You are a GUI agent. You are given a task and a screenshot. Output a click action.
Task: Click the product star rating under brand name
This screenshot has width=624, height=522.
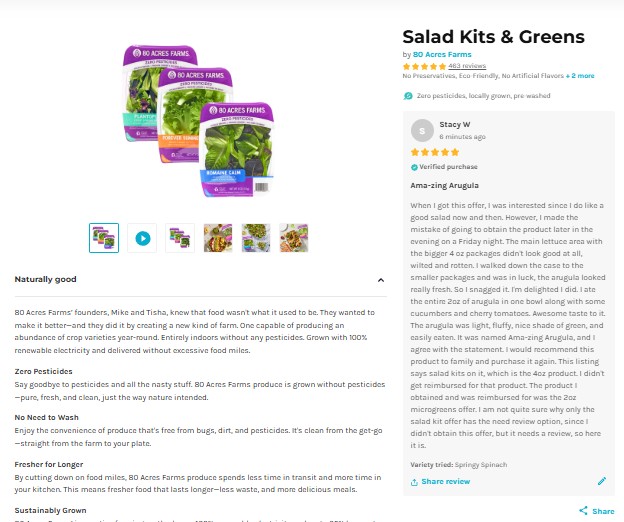click(424, 66)
